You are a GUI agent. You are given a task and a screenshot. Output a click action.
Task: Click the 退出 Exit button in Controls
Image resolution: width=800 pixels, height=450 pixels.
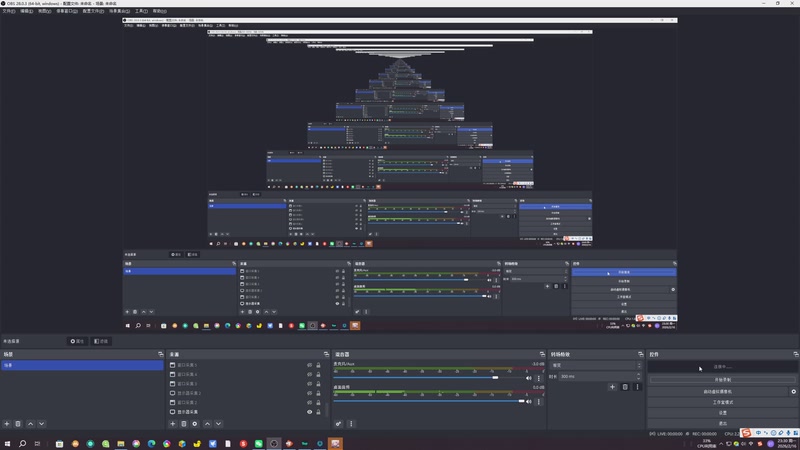(x=722, y=423)
